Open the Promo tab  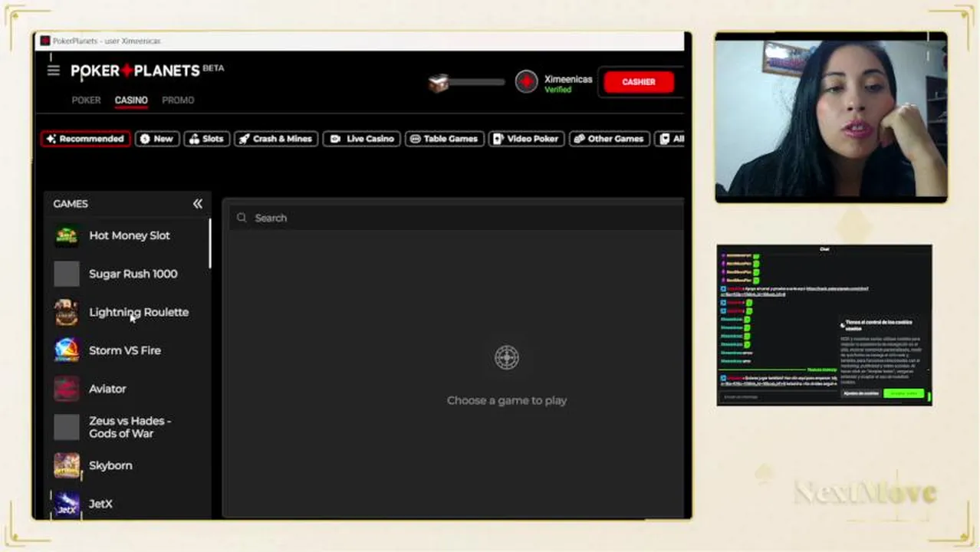point(178,100)
